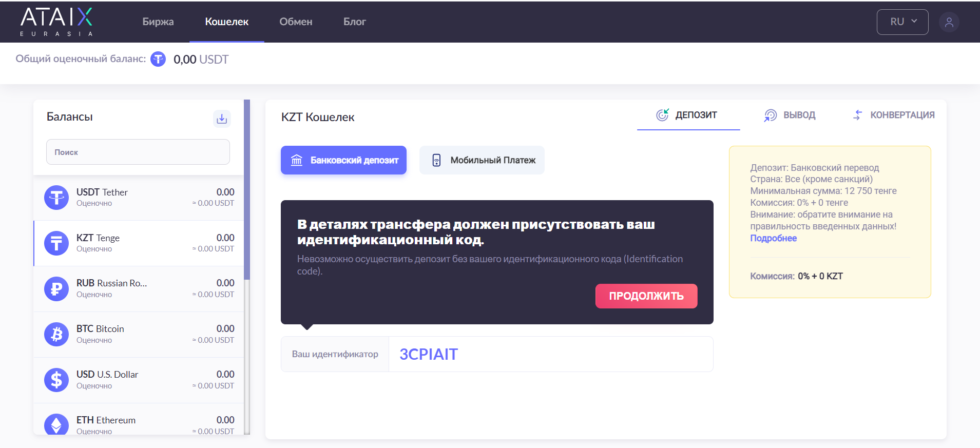Select the Банковский депозит payment method
980x448 pixels.
(x=343, y=160)
